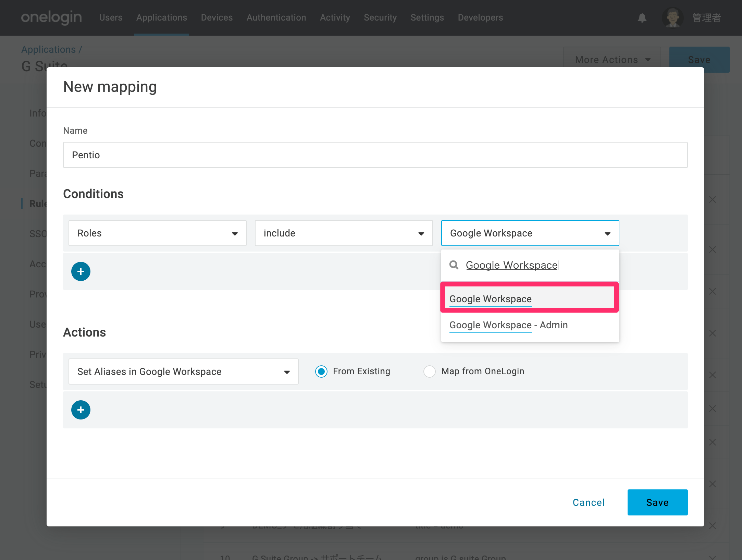Expand the More Actions dropdown
The height and width of the screenshot is (560, 742).
(x=612, y=60)
